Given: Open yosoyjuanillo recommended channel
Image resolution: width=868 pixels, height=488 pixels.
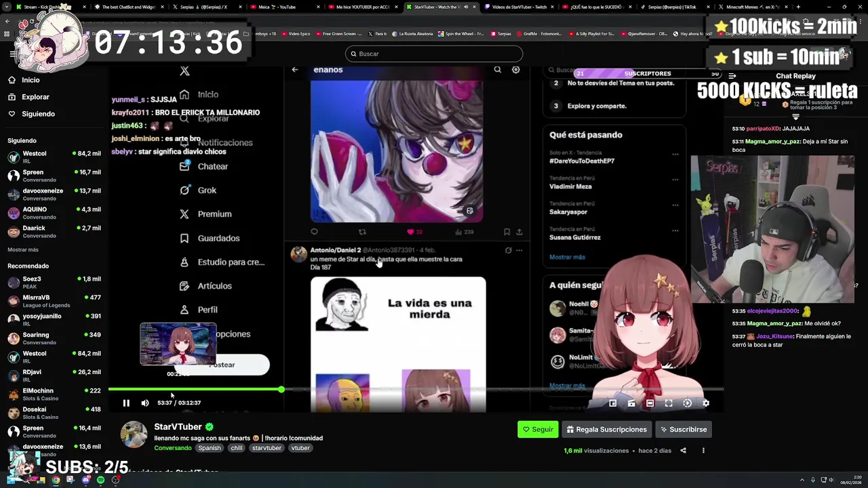Looking at the screenshot, I should tap(54, 319).
